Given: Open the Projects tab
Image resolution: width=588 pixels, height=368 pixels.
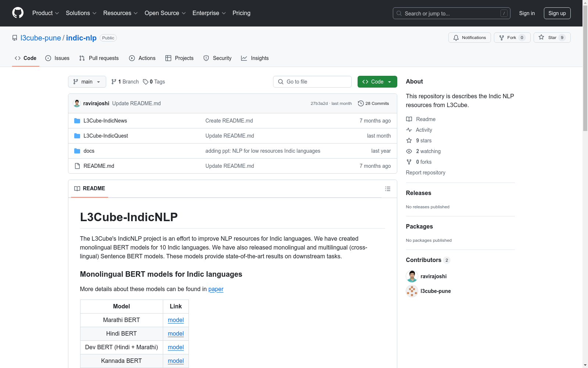Looking at the screenshot, I should (x=179, y=58).
